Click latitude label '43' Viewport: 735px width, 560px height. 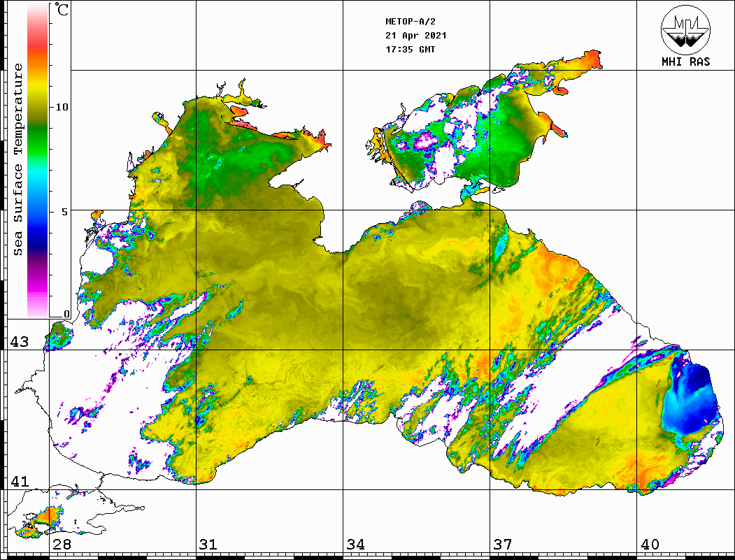coord(20,342)
